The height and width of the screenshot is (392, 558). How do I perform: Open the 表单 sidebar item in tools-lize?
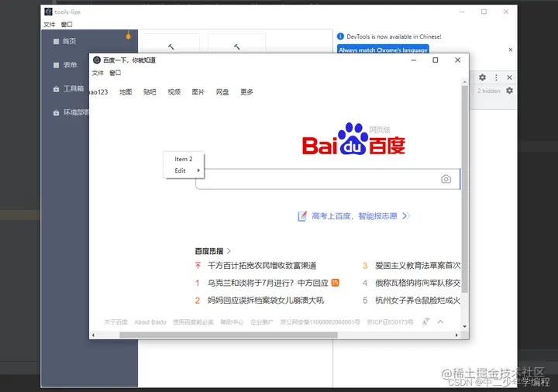pyautogui.click(x=65, y=65)
